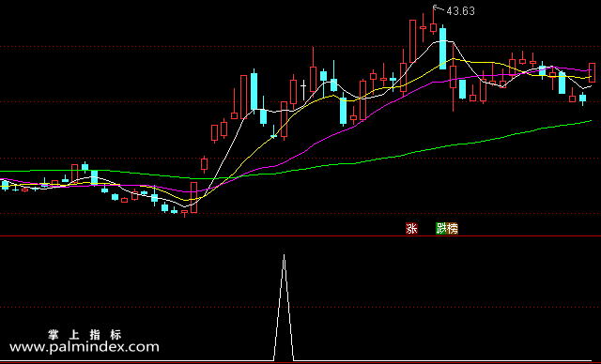Select the white short-term average line near the peak
Viewport: 601px width, 364px height.
[x=440, y=41]
